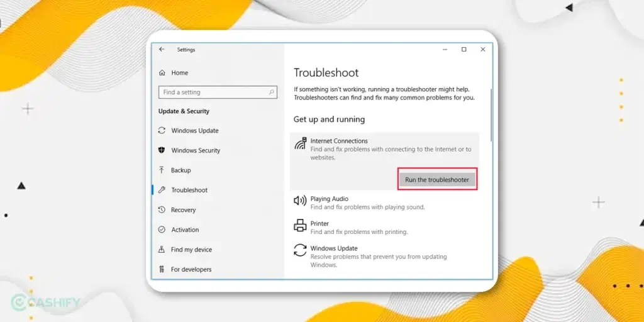
Task: Open the Home settings page
Action: tap(179, 73)
